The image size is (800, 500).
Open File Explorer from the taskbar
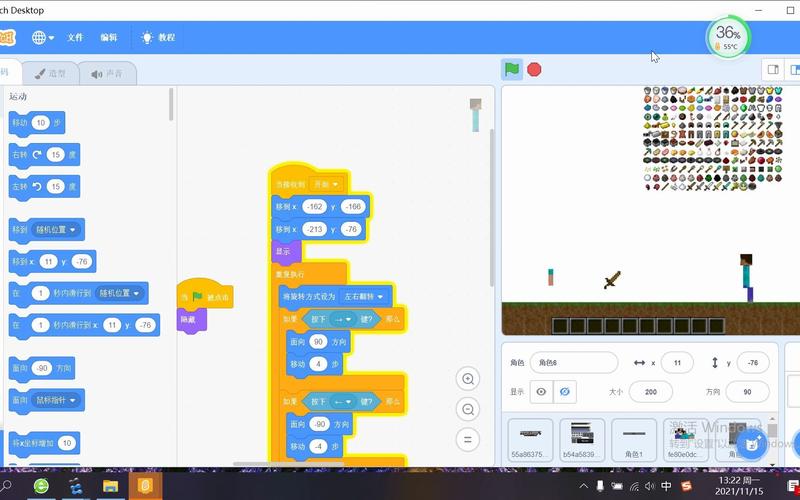click(111, 486)
